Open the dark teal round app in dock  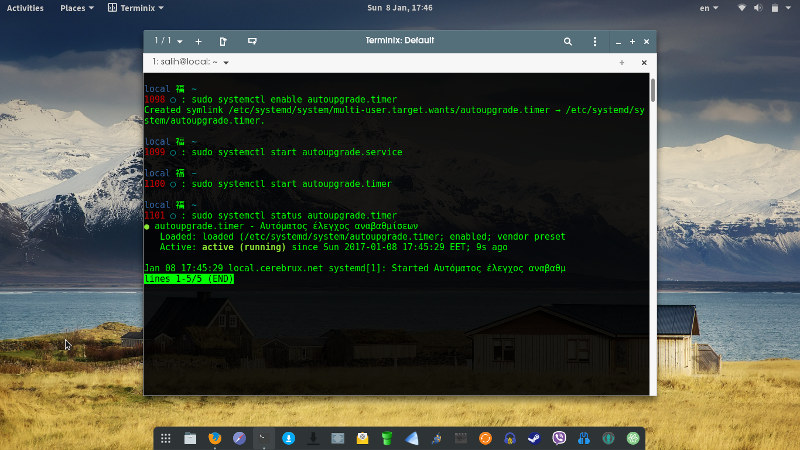(x=608, y=438)
